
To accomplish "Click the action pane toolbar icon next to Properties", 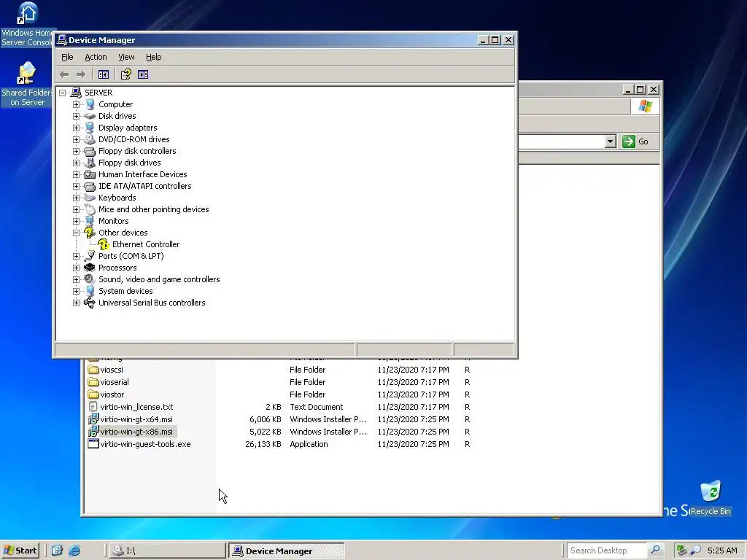I will pos(143,74).
